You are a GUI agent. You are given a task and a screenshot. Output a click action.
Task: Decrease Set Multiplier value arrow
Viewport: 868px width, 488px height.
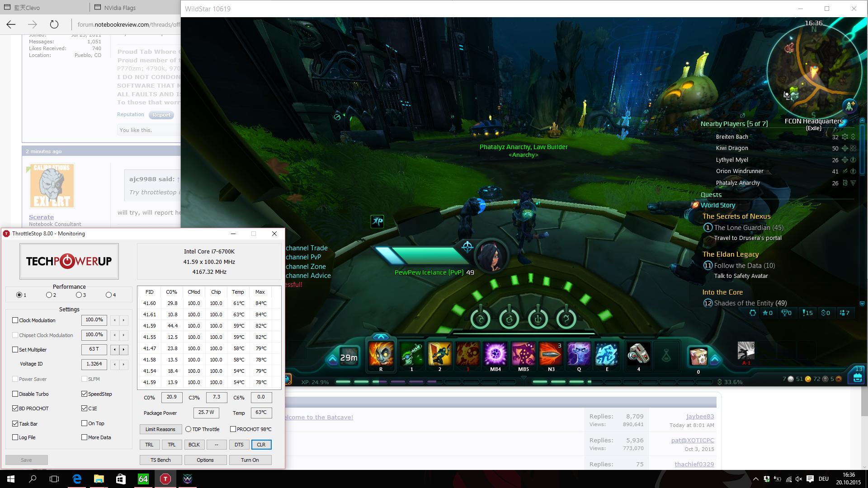coord(115,349)
